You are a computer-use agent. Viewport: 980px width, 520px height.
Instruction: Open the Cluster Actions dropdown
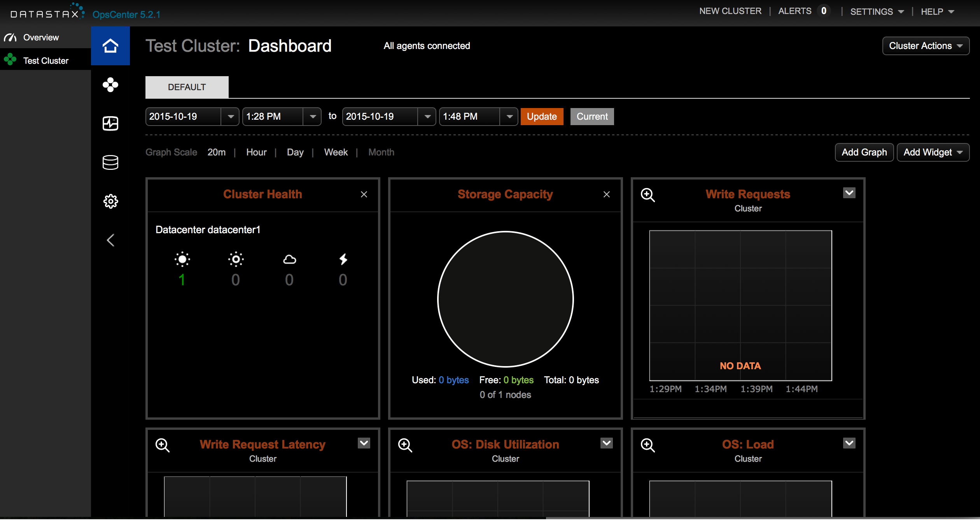(926, 46)
